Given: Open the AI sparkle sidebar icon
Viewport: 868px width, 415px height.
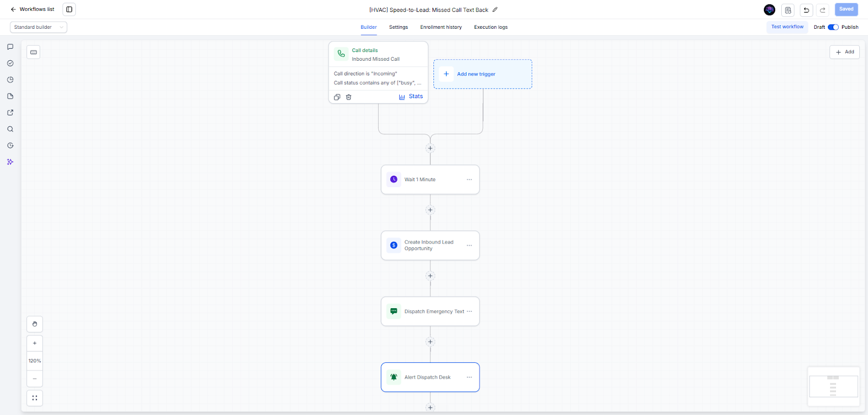Looking at the screenshot, I should tap(10, 162).
